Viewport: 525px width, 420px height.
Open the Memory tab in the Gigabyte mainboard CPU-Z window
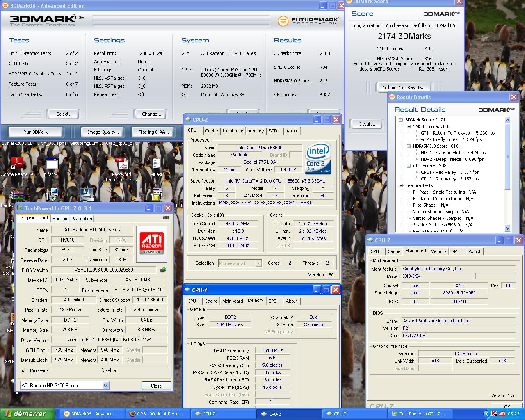438,251
